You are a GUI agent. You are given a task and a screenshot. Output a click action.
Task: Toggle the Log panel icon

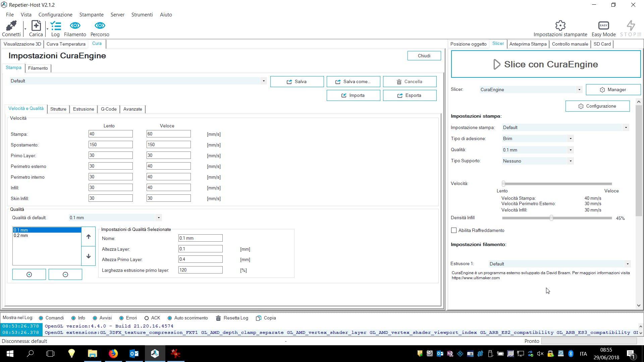[x=55, y=26]
